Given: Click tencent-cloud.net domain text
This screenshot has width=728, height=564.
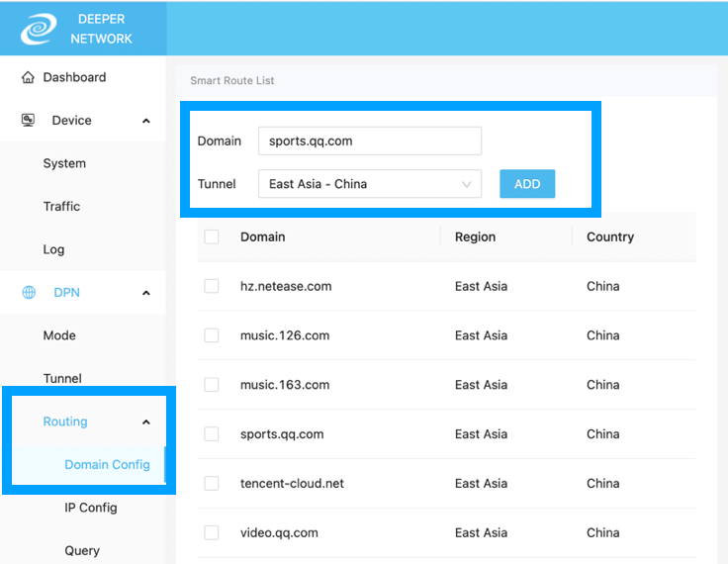Looking at the screenshot, I should tap(292, 483).
